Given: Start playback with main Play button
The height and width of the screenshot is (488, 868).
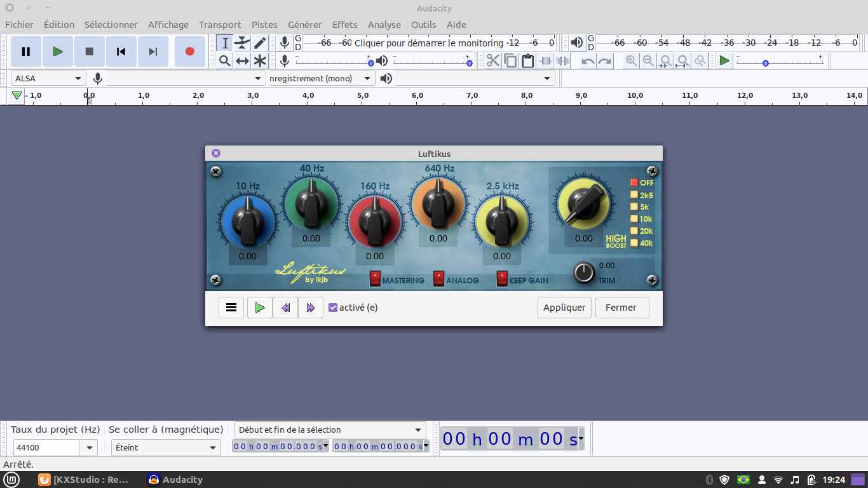Looking at the screenshot, I should [x=58, y=51].
